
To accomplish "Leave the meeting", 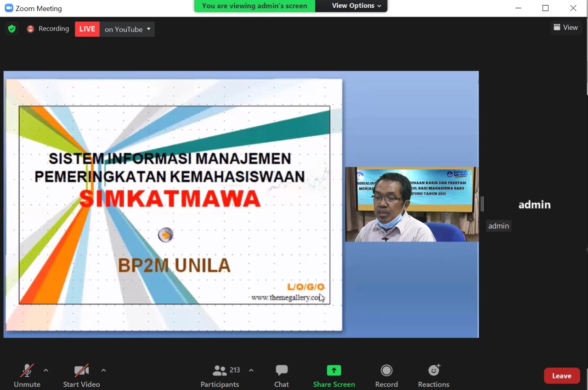I will pos(561,376).
